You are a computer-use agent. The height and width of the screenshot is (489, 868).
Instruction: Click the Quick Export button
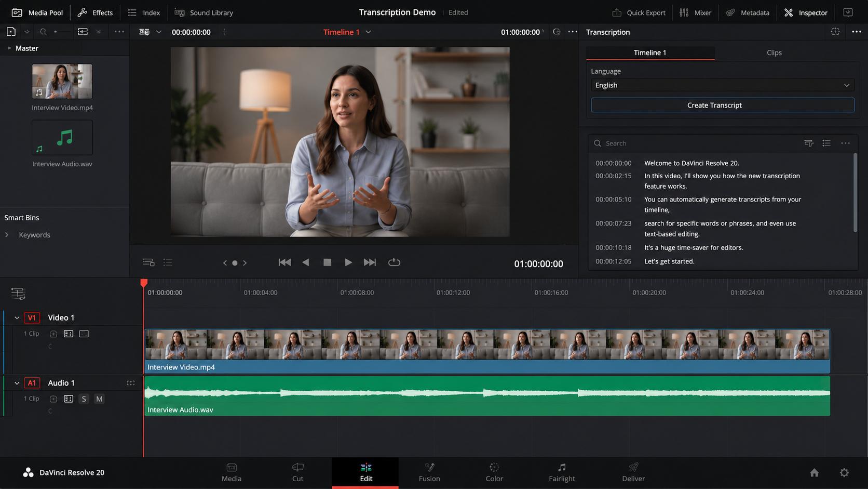[639, 12]
